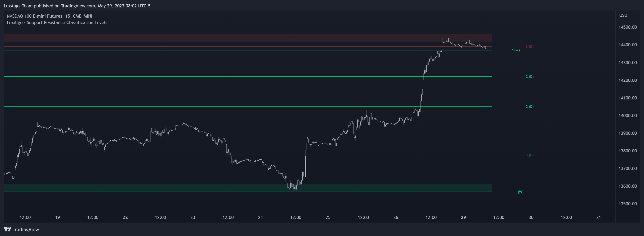The image size is (644, 236).
Task: Click the 13900.00 price axis label
Action: pyautogui.click(x=628, y=133)
